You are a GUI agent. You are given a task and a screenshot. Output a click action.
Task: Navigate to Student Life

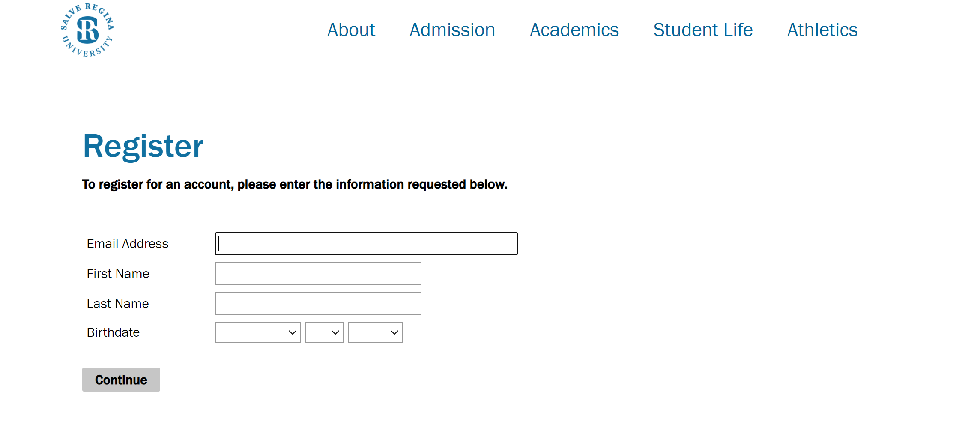[x=703, y=30]
